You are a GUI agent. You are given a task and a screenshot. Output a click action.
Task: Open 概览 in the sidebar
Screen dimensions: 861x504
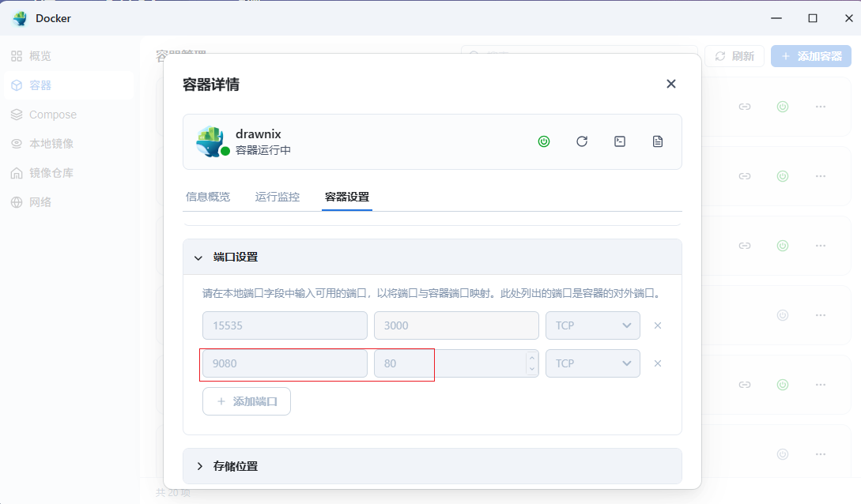(x=68, y=56)
